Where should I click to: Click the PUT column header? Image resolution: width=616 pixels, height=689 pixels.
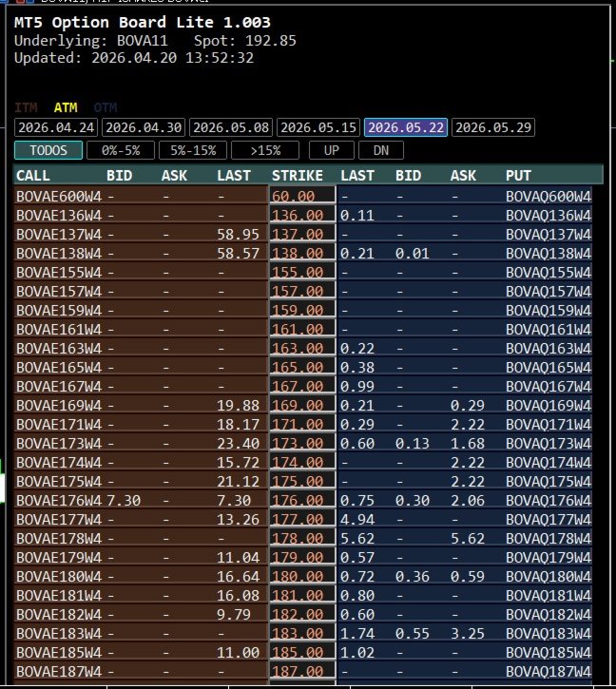click(x=518, y=175)
